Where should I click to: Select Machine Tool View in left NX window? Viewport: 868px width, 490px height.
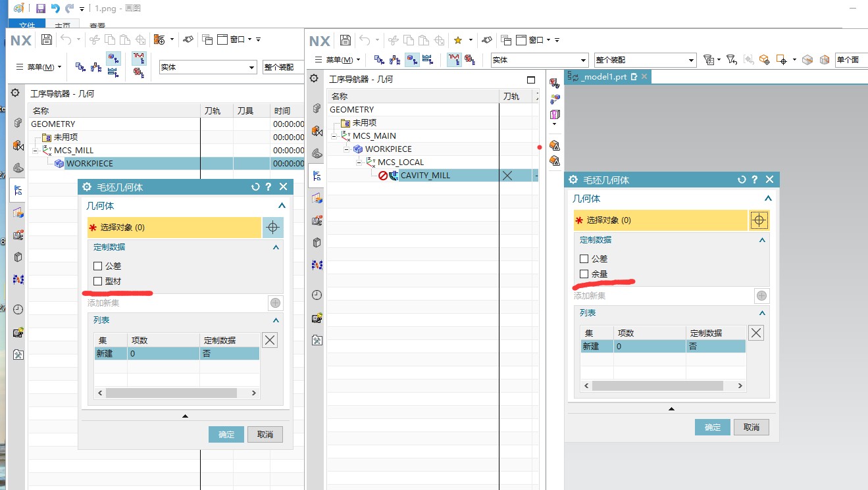coord(96,66)
